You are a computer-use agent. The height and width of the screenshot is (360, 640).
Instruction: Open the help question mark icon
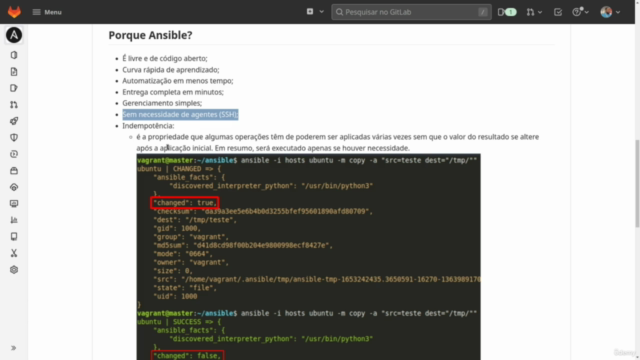tap(577, 12)
